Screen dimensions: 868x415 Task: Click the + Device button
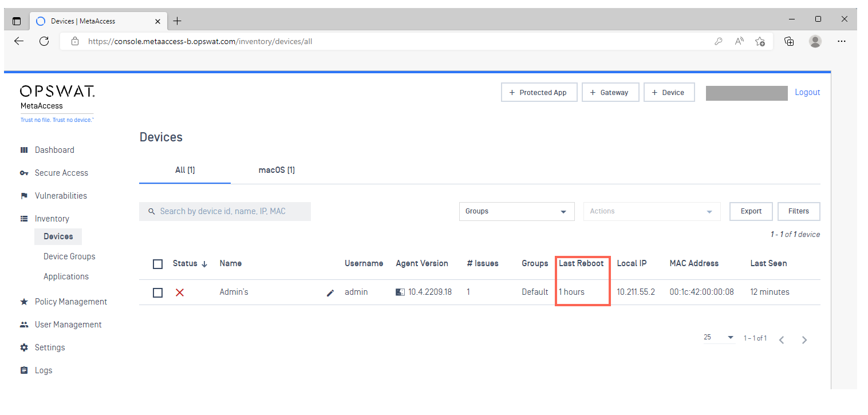(x=669, y=93)
